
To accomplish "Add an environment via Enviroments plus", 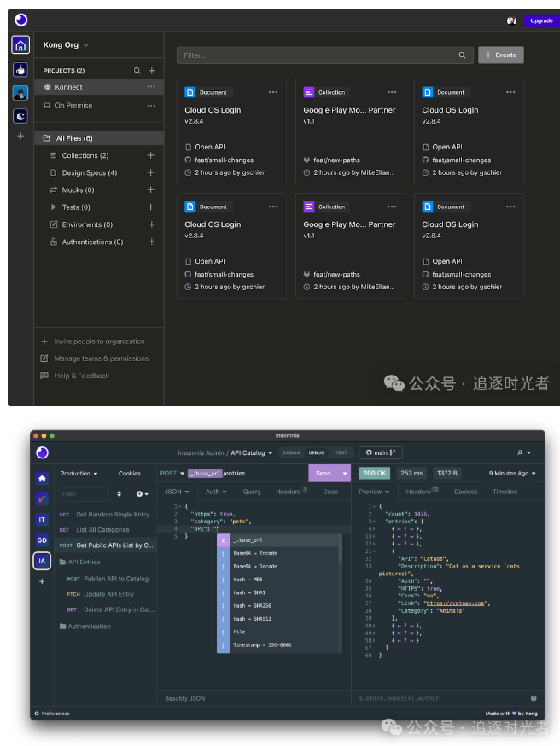I will pos(152,224).
